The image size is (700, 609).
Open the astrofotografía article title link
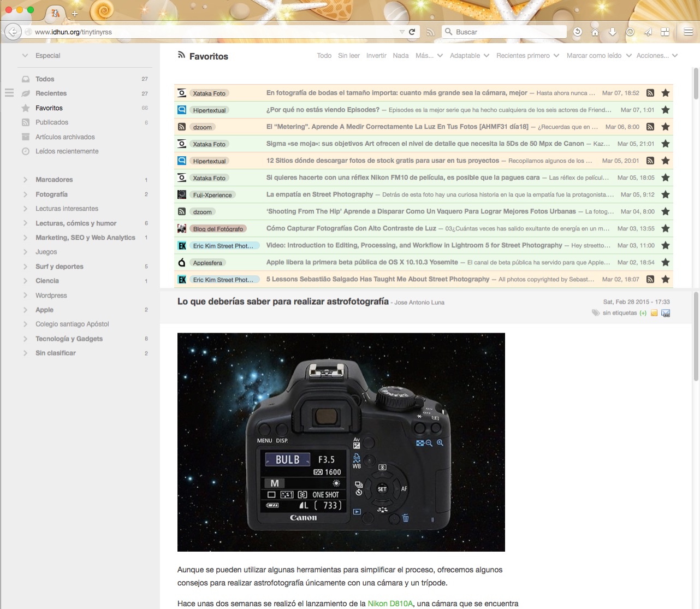click(283, 301)
